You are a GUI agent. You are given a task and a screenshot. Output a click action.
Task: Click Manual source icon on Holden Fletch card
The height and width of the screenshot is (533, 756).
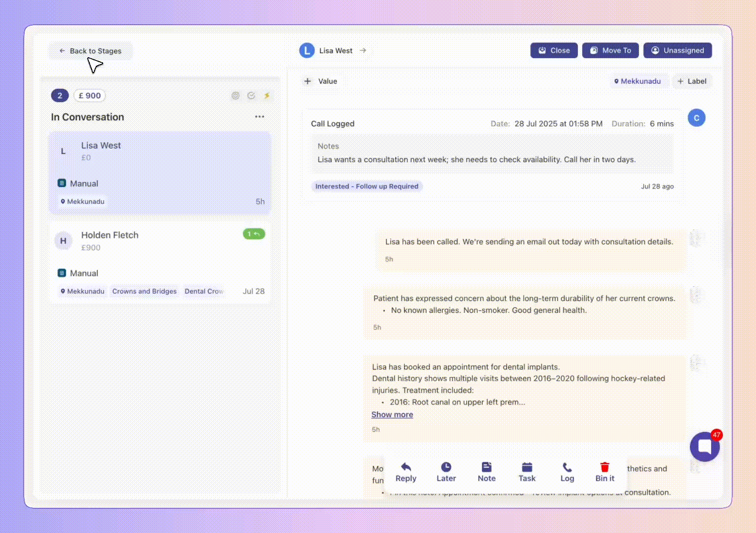tap(62, 273)
